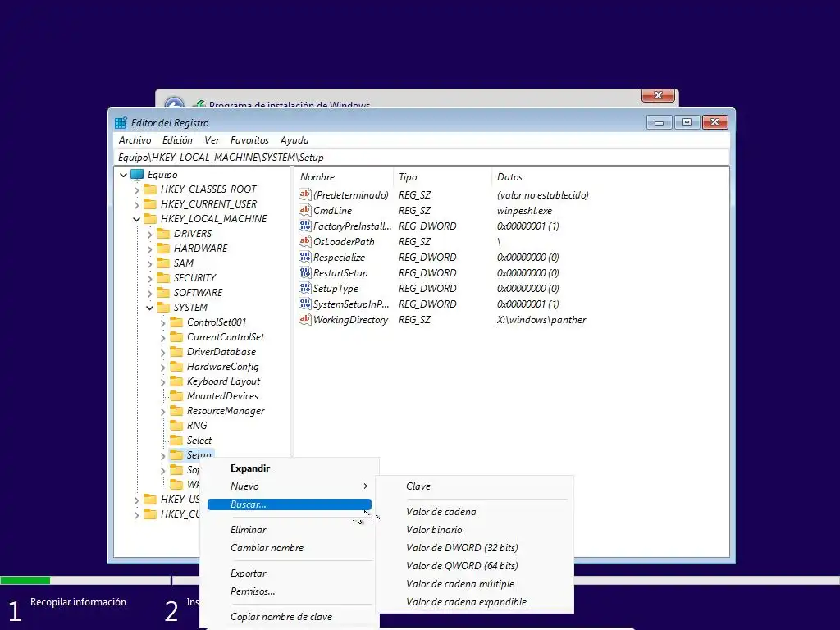
Task: Click the RNG folder icon
Action: click(x=176, y=426)
